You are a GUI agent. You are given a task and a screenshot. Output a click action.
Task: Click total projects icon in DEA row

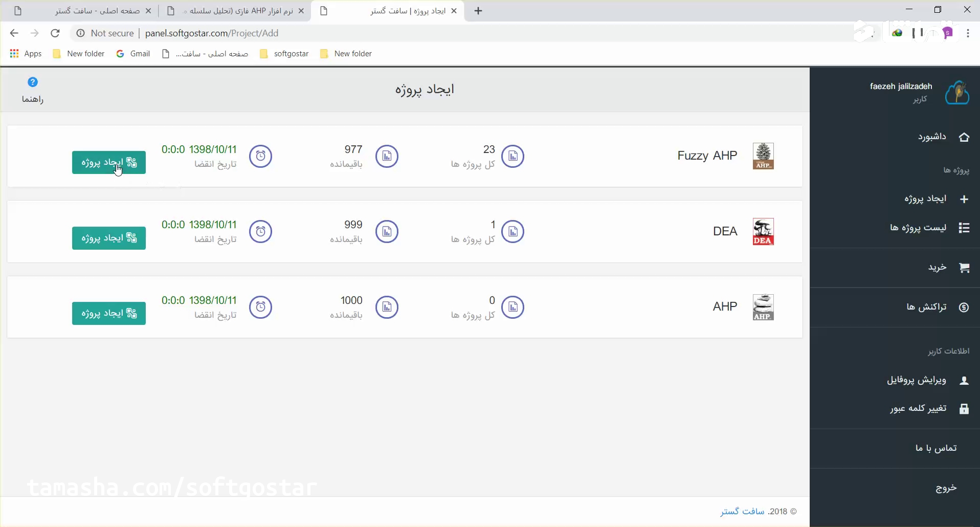pos(513,232)
